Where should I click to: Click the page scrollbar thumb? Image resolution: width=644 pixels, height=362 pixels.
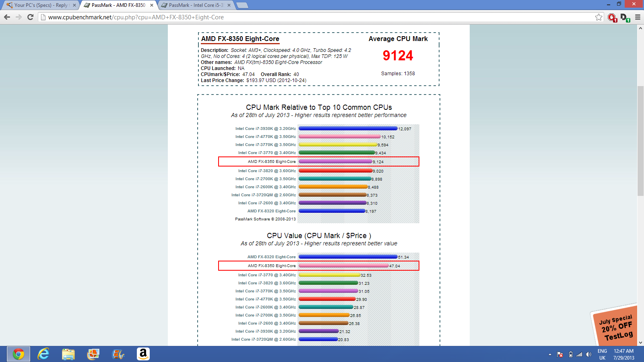(x=640, y=141)
